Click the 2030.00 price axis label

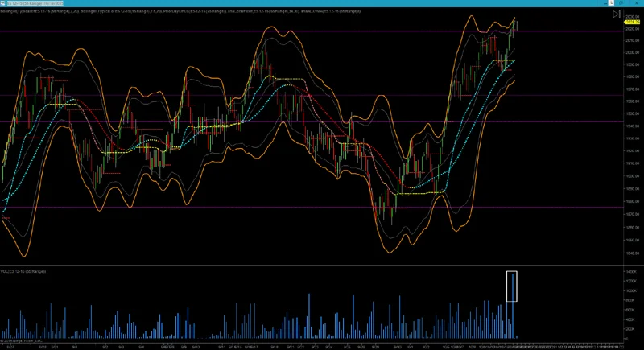pos(633,17)
